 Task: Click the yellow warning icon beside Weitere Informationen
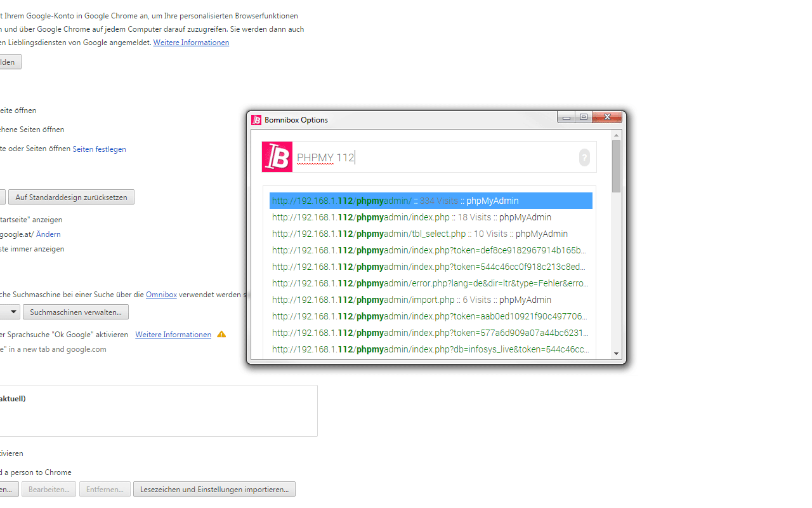(221, 334)
